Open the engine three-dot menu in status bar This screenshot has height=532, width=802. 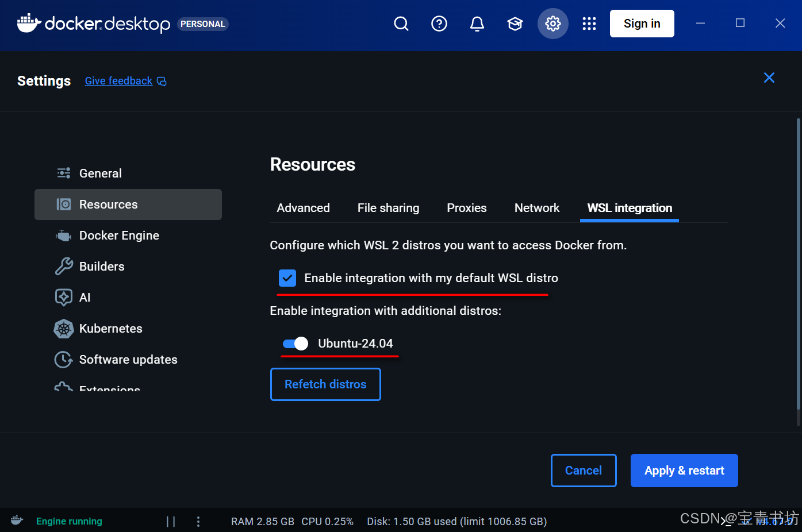click(198, 521)
